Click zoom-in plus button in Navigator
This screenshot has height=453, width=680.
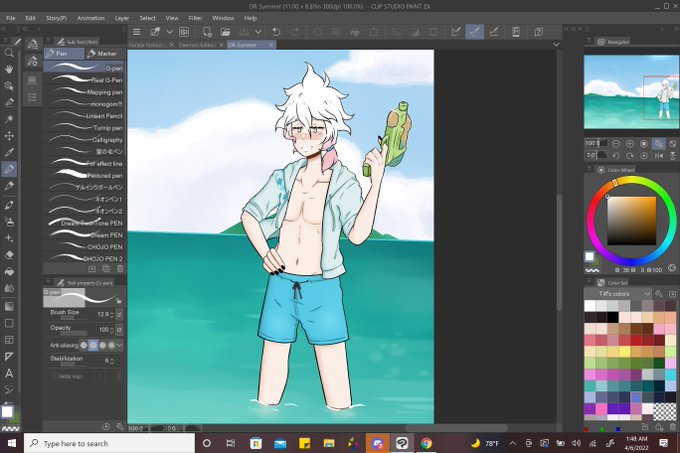pos(630,143)
